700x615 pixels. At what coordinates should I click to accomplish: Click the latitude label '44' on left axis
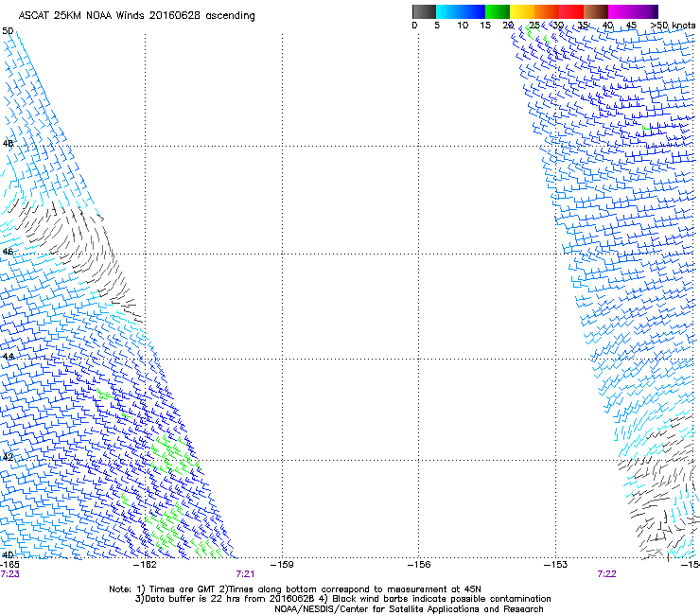tap(8, 357)
